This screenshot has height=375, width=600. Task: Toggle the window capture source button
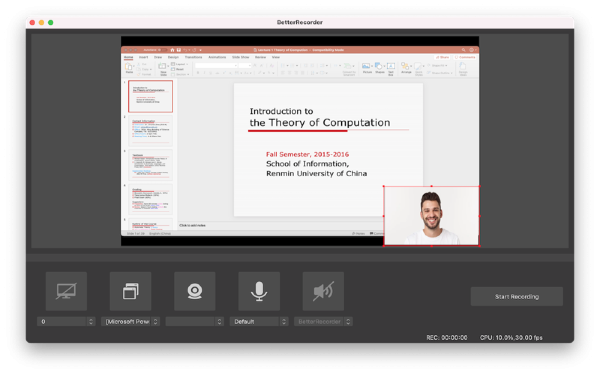point(130,291)
